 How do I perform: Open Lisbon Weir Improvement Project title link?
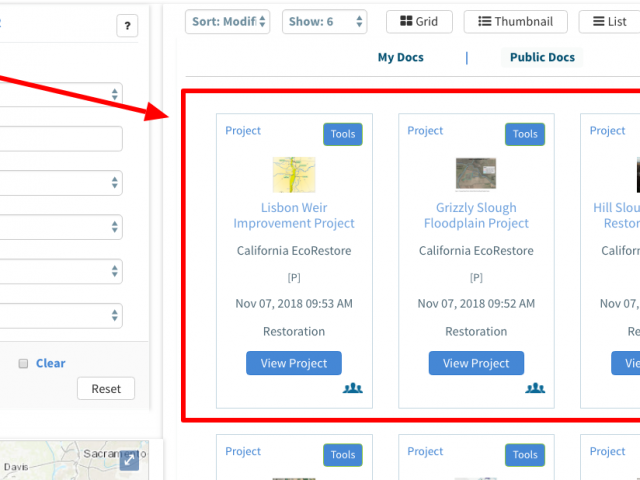294,216
